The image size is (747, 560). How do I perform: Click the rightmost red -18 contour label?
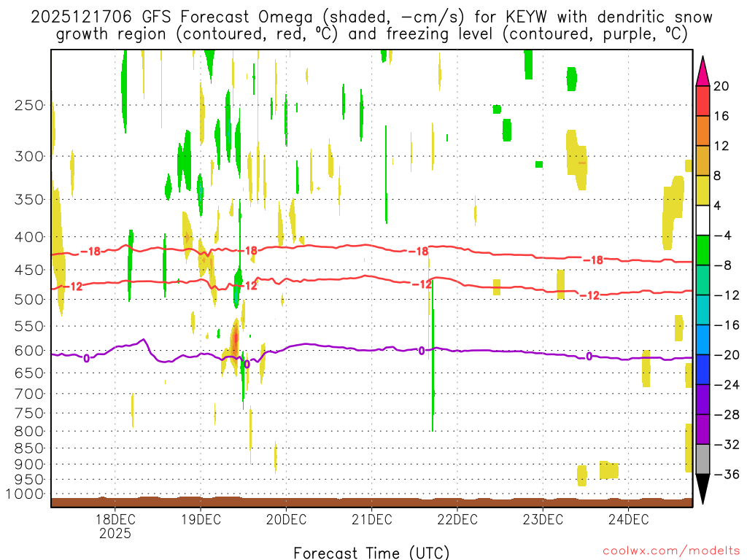click(593, 260)
